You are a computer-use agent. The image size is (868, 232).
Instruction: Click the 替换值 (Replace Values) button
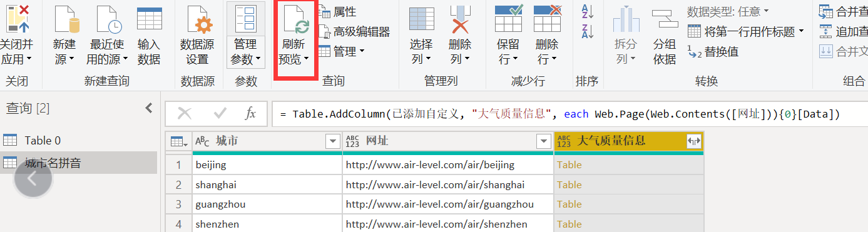click(x=713, y=51)
